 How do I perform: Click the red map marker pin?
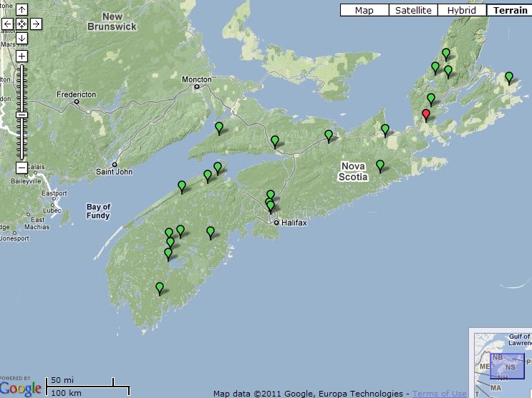tap(426, 115)
